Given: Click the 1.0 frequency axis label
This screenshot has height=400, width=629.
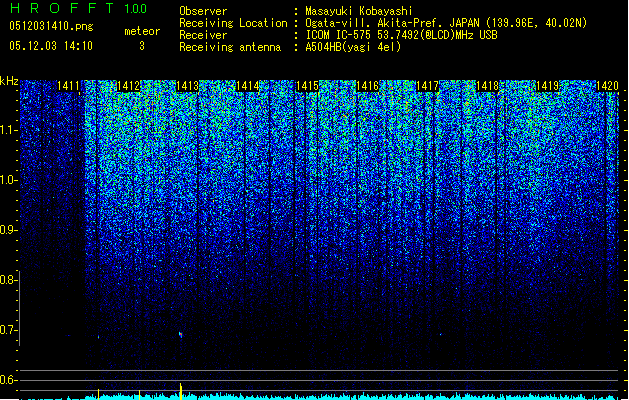Looking at the screenshot, I should 8,180.
